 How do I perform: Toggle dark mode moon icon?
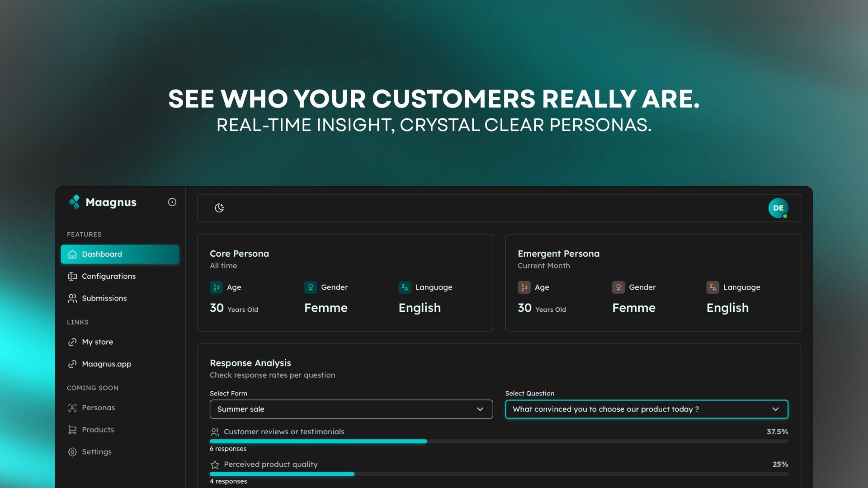[219, 208]
